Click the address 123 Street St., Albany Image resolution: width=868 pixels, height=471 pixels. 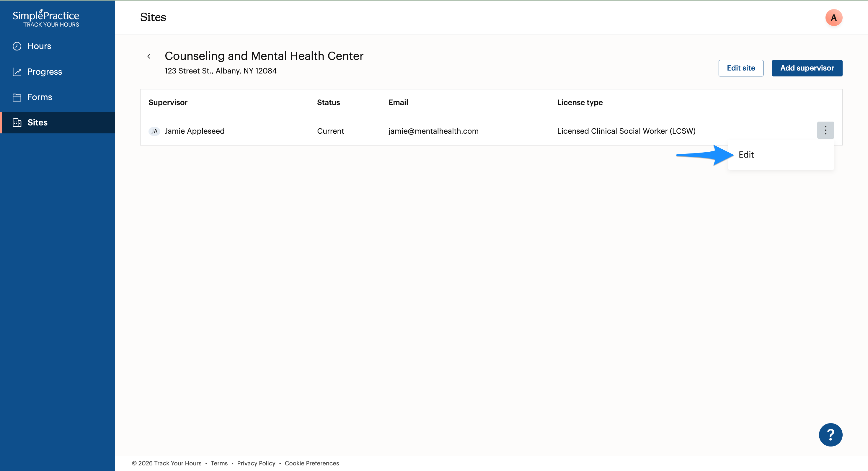point(220,71)
